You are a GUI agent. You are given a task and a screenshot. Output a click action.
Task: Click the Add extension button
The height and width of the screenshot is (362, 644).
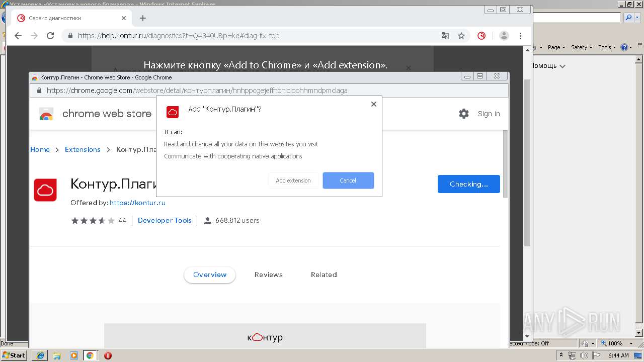click(x=293, y=180)
